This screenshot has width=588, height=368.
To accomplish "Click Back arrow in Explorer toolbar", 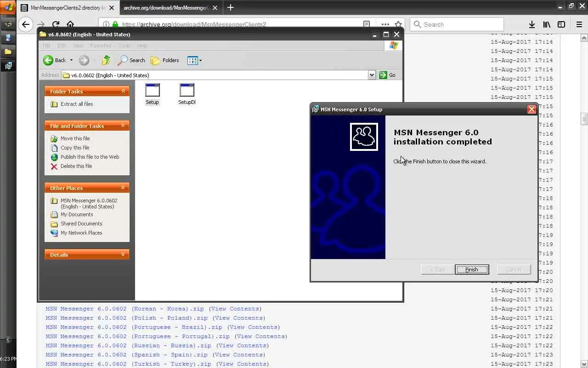I will pyautogui.click(x=55, y=60).
